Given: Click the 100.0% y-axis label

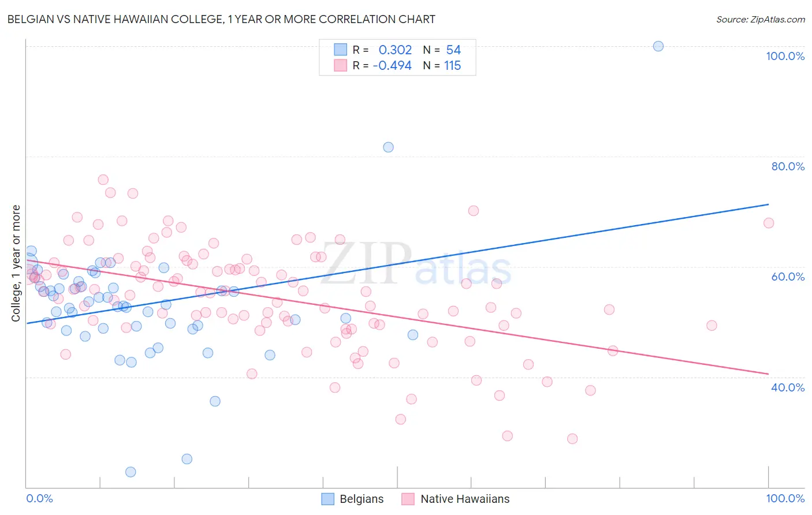Looking at the screenshot, I should [785, 56].
